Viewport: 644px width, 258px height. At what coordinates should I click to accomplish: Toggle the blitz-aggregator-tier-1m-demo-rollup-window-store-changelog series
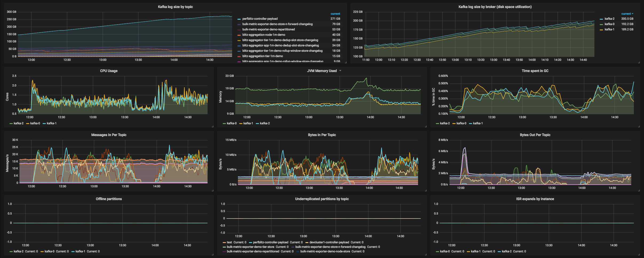pyautogui.click(x=282, y=51)
